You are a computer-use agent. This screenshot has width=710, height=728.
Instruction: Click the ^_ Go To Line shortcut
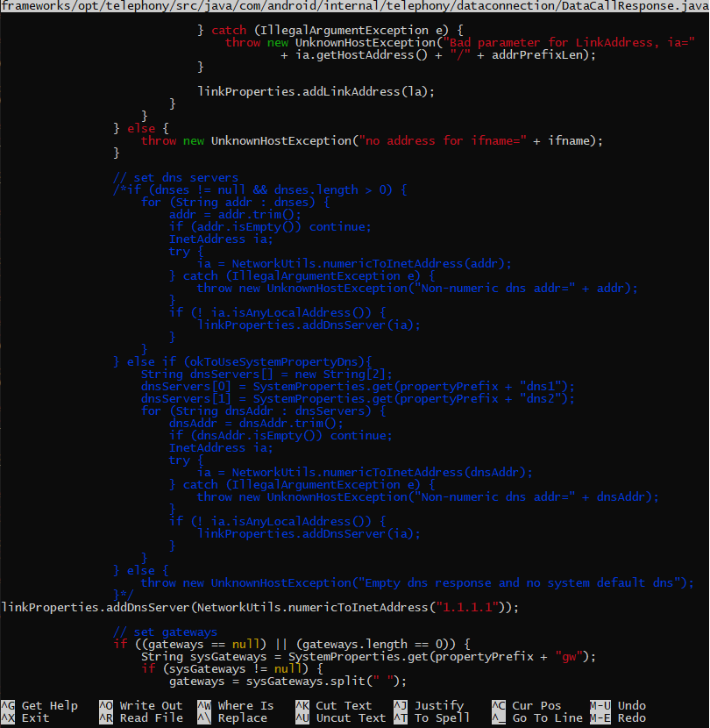click(537, 717)
